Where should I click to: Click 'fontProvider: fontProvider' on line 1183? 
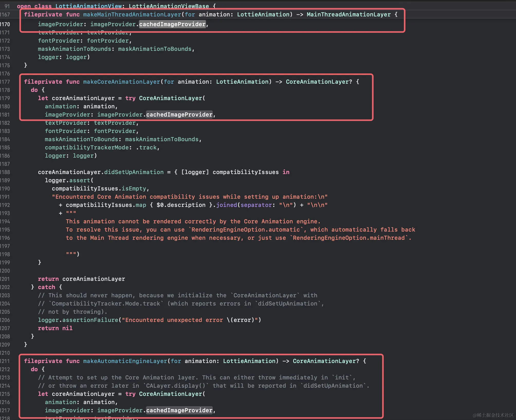point(92,131)
